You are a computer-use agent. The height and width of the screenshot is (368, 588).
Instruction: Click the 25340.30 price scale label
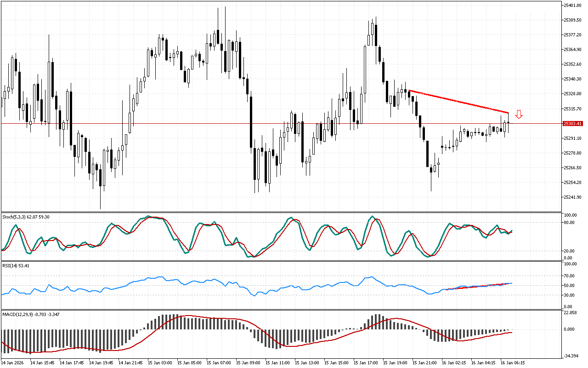tap(572, 79)
